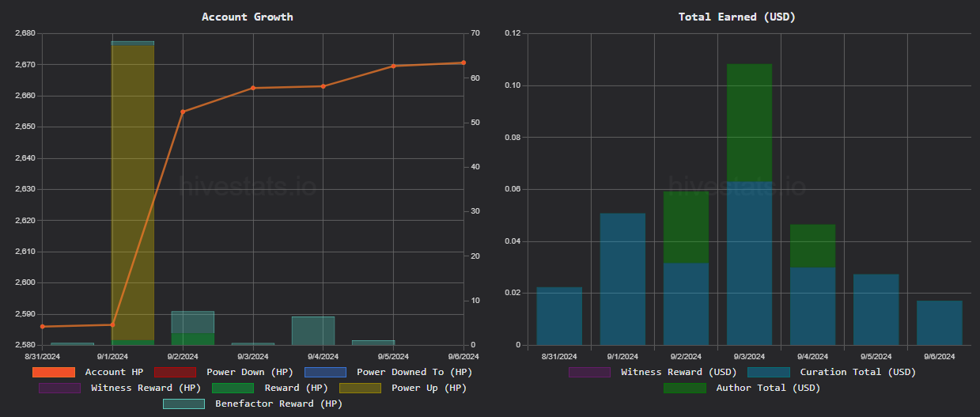Click the Witness Reward (USD) legend label
This screenshot has height=417, width=980.
coord(679,372)
